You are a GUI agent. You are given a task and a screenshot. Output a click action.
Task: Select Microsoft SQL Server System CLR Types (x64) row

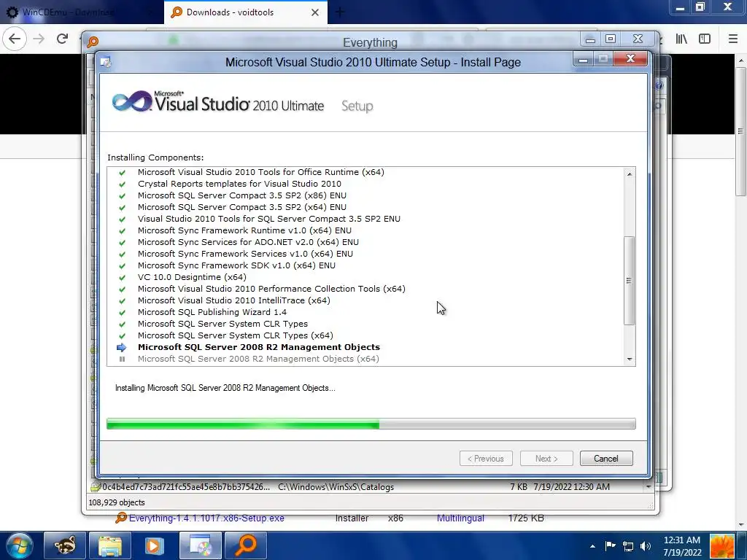point(236,335)
